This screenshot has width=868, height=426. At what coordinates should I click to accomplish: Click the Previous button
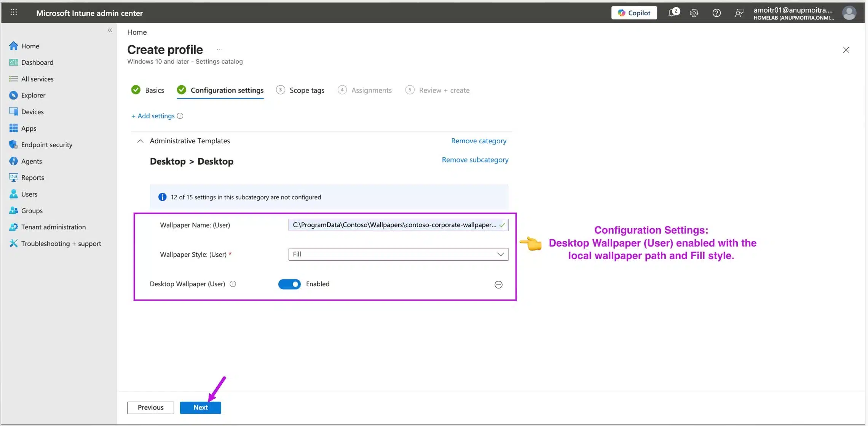(x=150, y=407)
